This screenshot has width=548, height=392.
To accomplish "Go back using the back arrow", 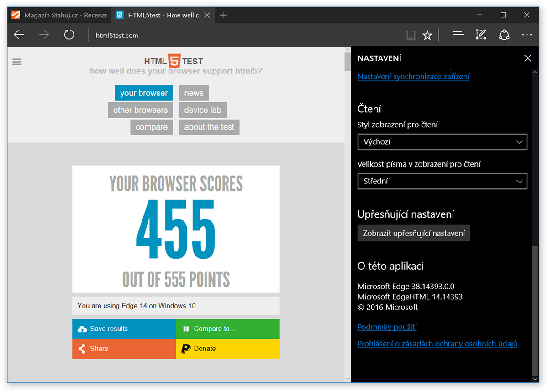I will 19,35.
